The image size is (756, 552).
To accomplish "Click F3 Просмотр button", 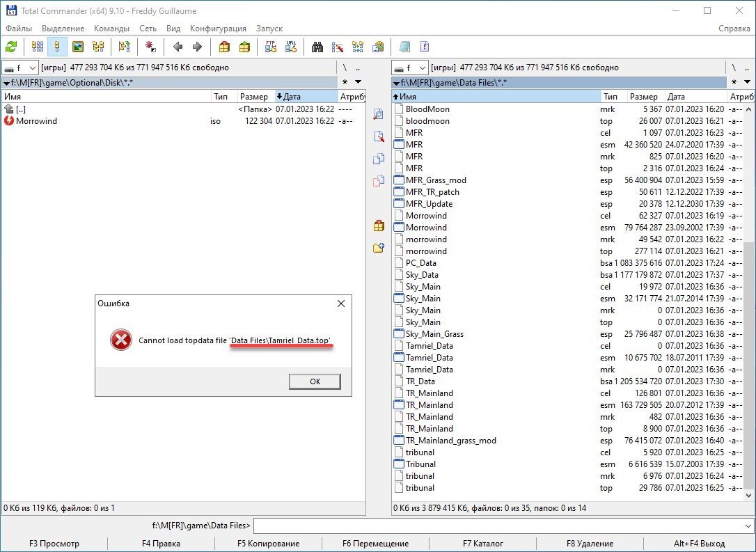I will click(x=54, y=544).
